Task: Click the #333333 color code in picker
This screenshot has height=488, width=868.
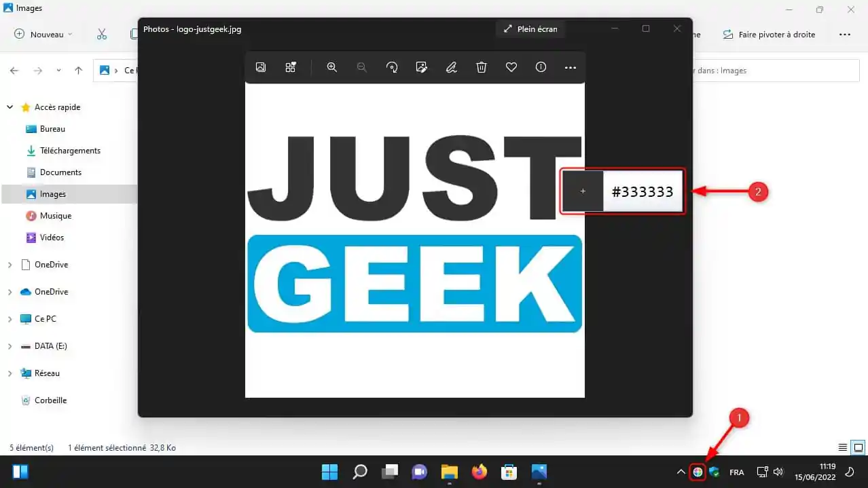Action: coord(643,192)
